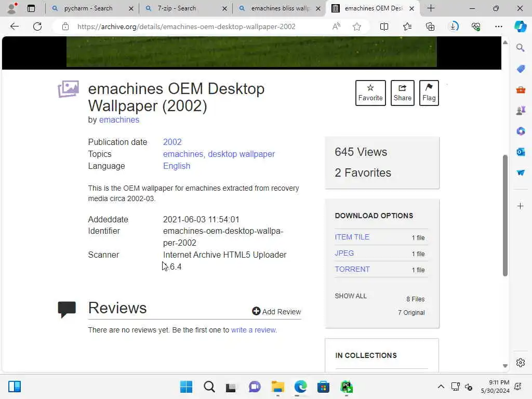
Task: Open Microsoft Store from taskbar
Action: [323, 387]
